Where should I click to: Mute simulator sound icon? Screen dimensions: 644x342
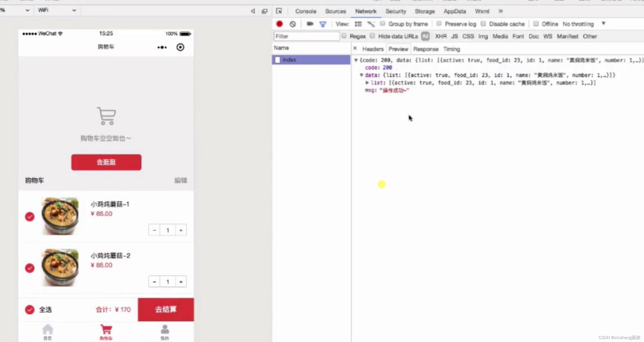[253, 11]
